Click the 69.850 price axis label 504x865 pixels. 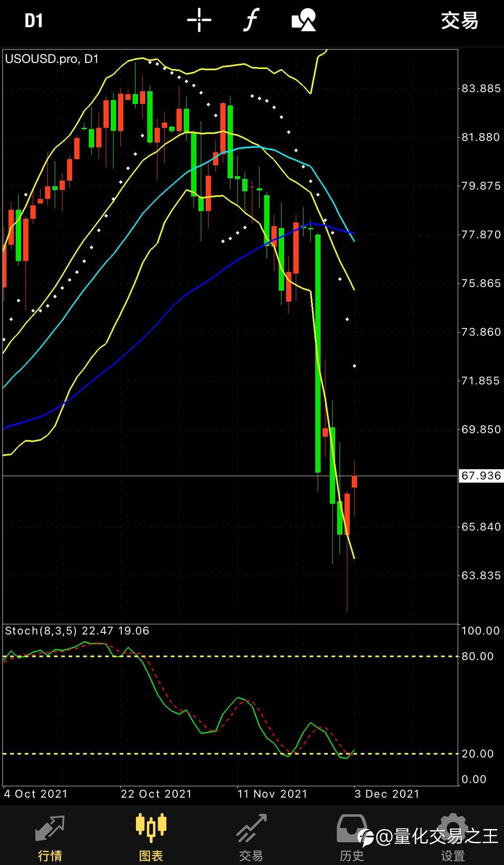click(481, 429)
